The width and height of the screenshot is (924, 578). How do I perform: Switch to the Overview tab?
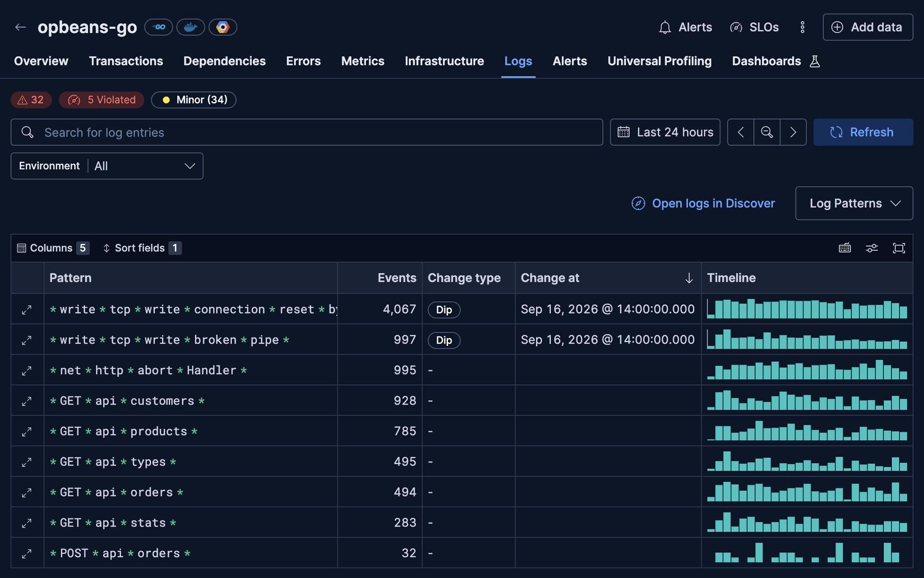(x=41, y=61)
